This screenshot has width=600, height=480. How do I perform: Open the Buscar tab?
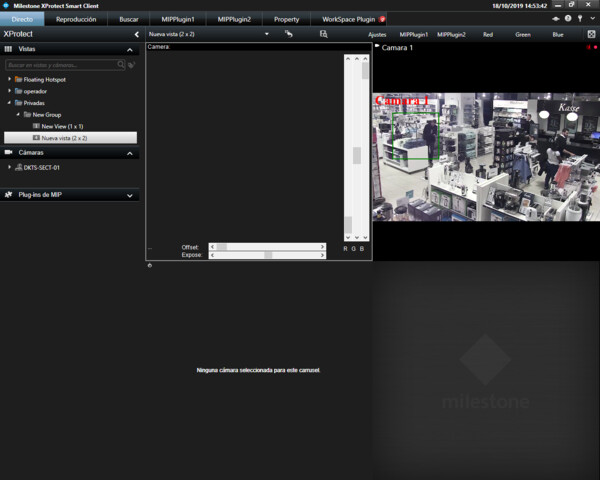[x=129, y=19]
